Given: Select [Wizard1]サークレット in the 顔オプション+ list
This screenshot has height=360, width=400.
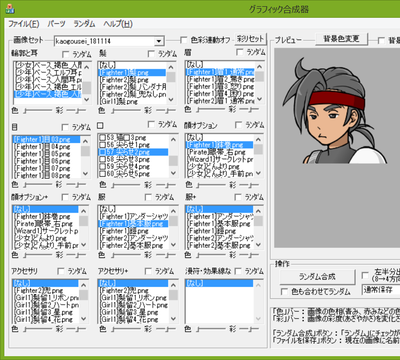Looking at the screenshot, I should click(46, 231).
